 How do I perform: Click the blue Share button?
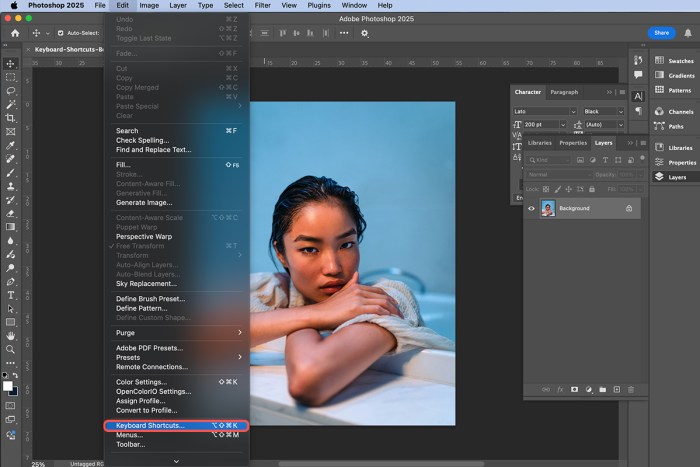(661, 33)
